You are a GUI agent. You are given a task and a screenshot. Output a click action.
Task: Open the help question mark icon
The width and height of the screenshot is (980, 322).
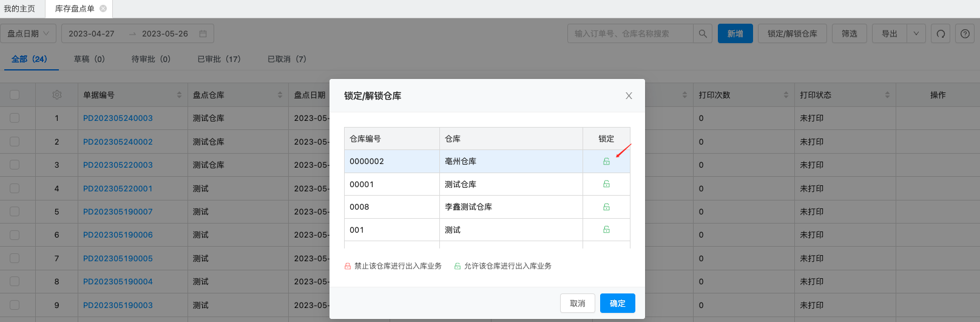click(965, 33)
